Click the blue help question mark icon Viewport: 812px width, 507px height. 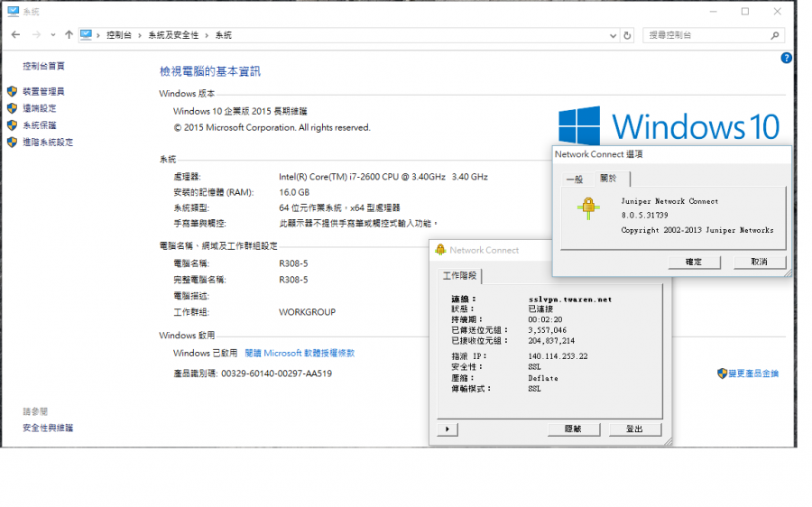(786, 58)
